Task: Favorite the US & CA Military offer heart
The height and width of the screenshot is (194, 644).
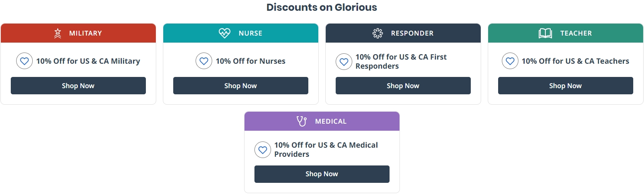Action: click(x=24, y=61)
